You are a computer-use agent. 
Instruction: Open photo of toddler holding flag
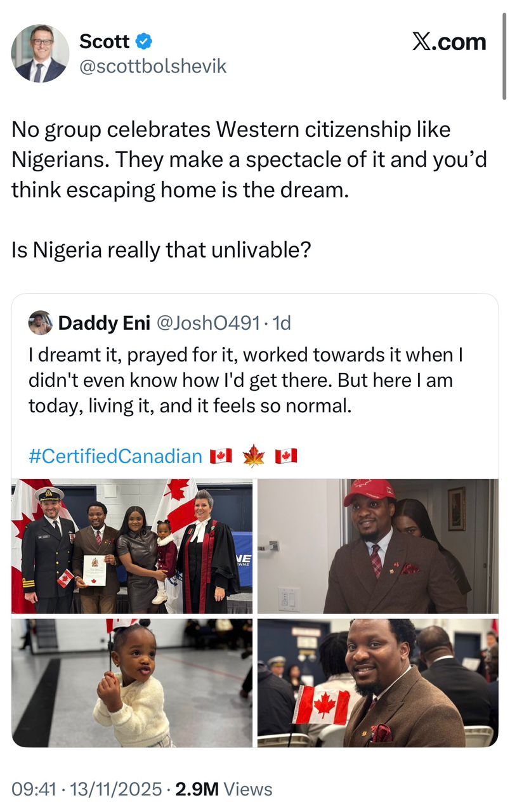tap(131, 683)
